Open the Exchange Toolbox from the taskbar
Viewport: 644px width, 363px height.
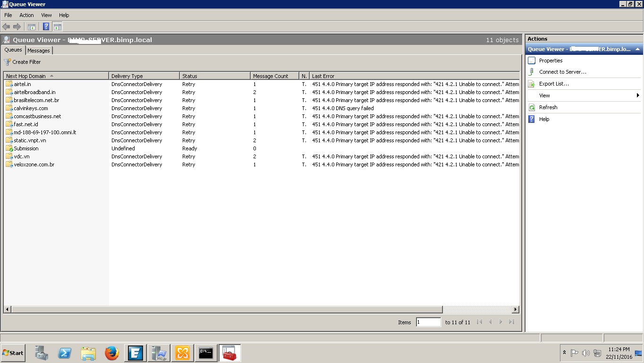pos(229,353)
